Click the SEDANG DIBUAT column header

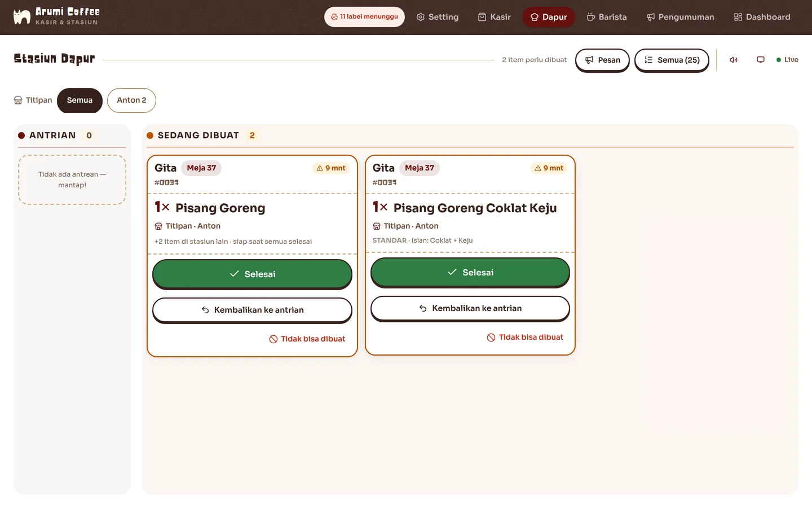198,135
